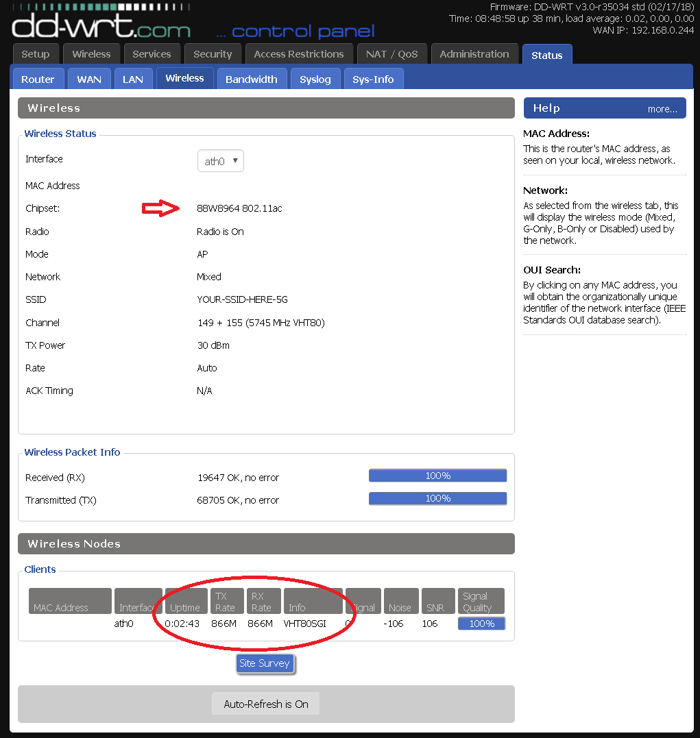Toggle the Auto-Refresh is On button

pos(266,704)
